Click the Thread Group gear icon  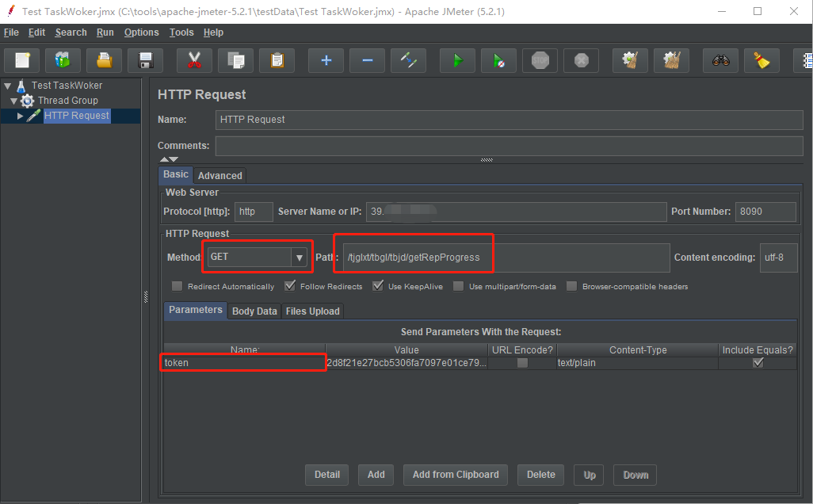(x=28, y=101)
